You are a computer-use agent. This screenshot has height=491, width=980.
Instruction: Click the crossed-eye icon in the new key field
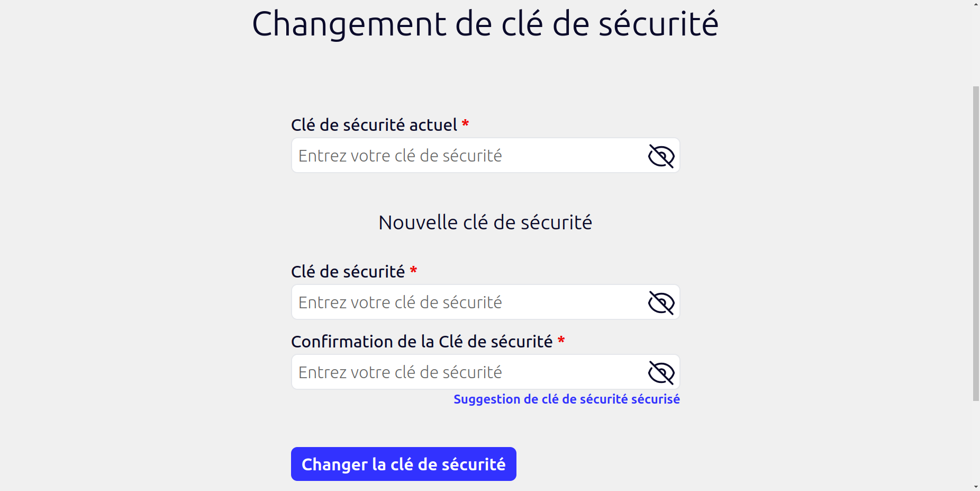point(660,302)
